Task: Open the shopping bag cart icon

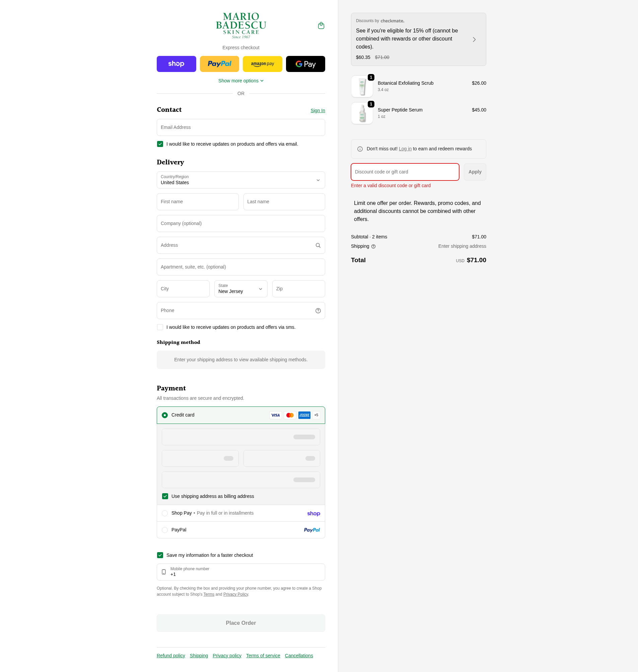Action: point(321,25)
